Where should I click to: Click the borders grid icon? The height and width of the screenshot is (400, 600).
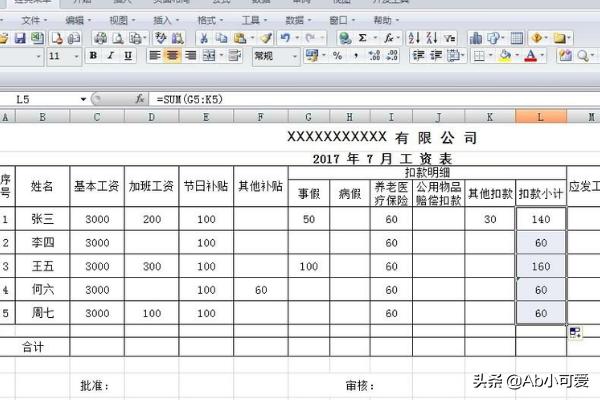click(x=479, y=56)
